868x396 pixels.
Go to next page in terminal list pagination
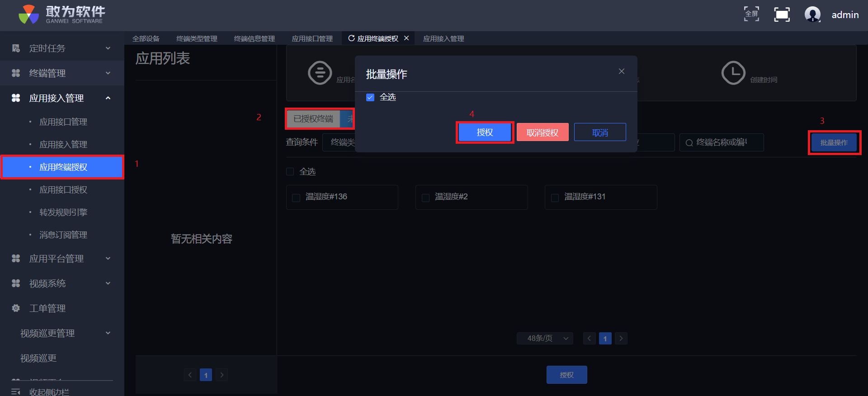[621, 338]
